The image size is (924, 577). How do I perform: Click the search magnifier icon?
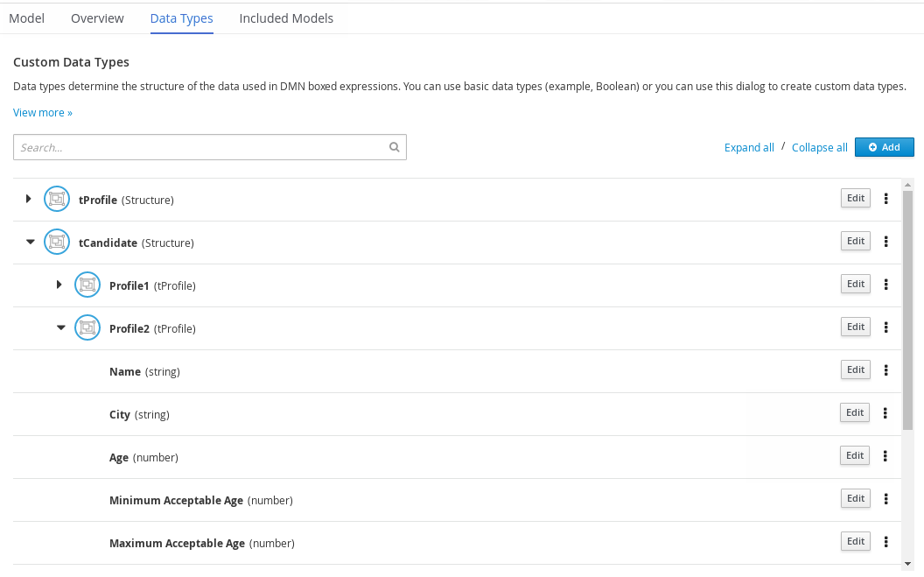point(394,147)
